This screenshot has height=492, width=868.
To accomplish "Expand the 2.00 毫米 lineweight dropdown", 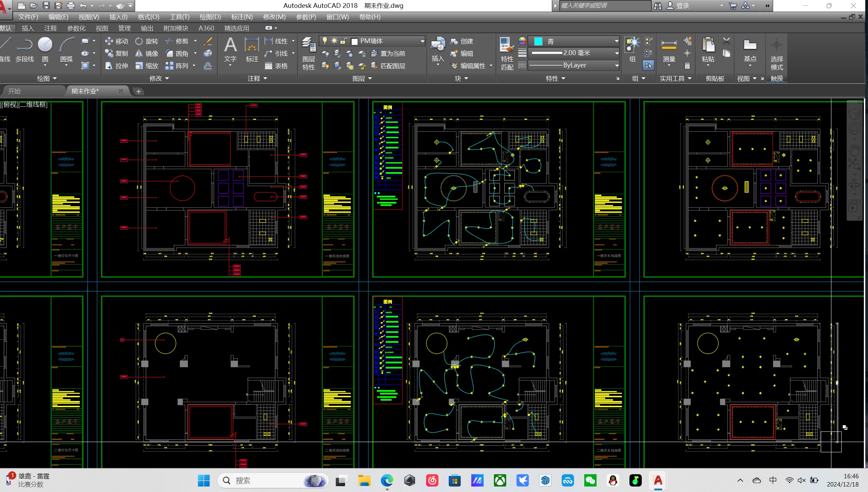I will pyautogui.click(x=616, y=53).
